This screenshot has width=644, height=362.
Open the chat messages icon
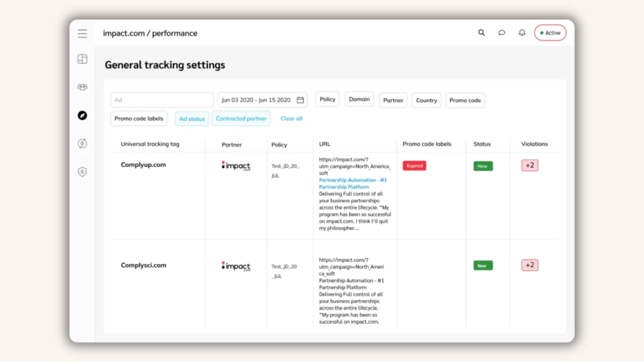502,33
